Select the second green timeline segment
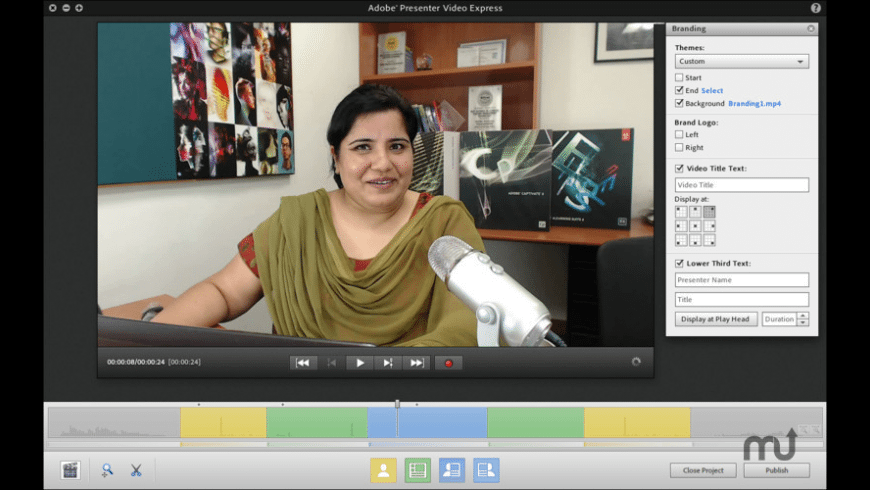870x490 pixels. pyautogui.click(x=535, y=422)
